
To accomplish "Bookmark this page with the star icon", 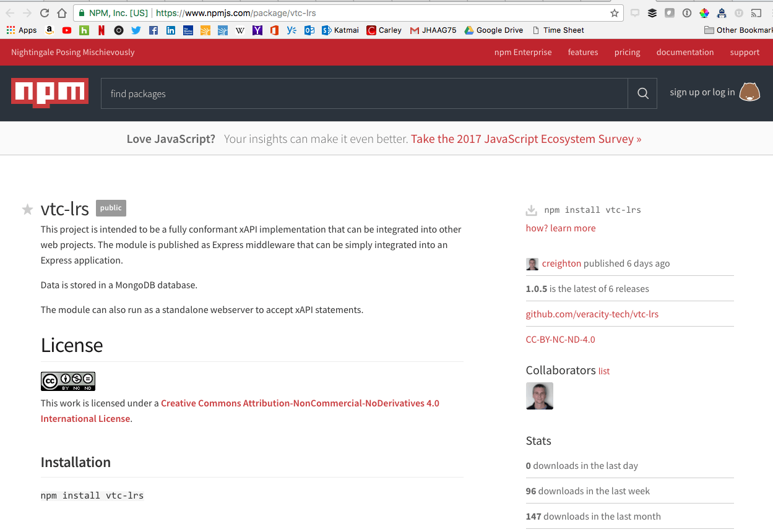I will pos(615,13).
